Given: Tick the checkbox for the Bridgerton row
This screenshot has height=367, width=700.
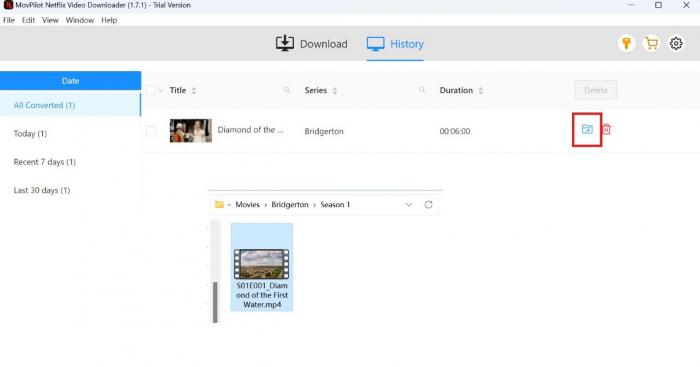Looking at the screenshot, I should [151, 131].
